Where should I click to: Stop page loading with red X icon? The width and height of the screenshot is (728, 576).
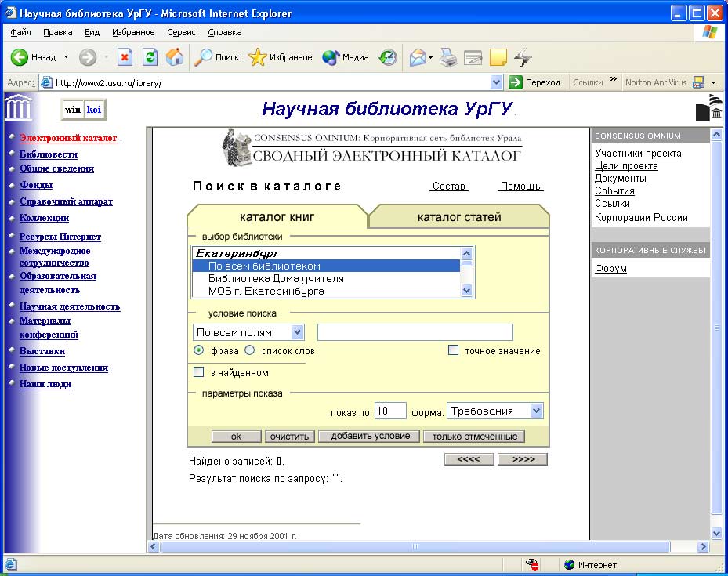pyautogui.click(x=125, y=57)
